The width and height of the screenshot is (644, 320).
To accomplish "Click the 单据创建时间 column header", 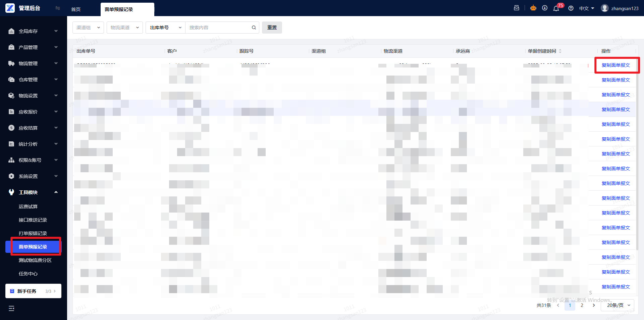I will pyautogui.click(x=542, y=51).
